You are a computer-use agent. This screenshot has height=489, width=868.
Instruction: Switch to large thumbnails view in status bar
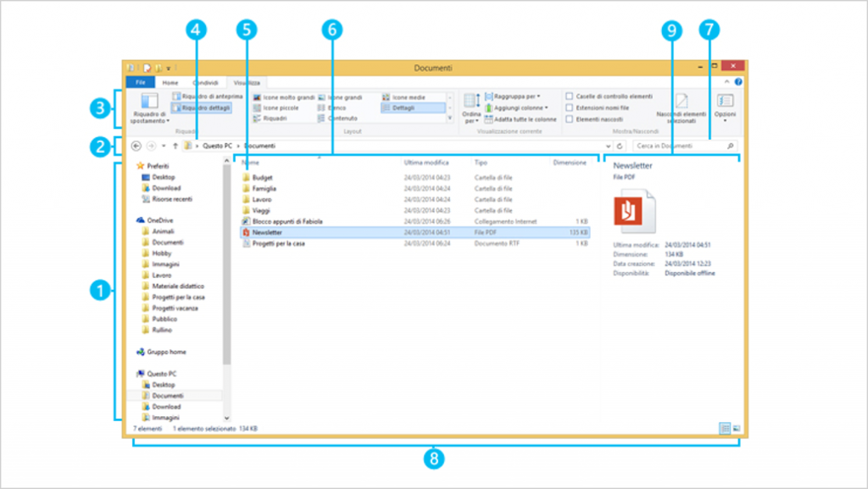click(736, 429)
